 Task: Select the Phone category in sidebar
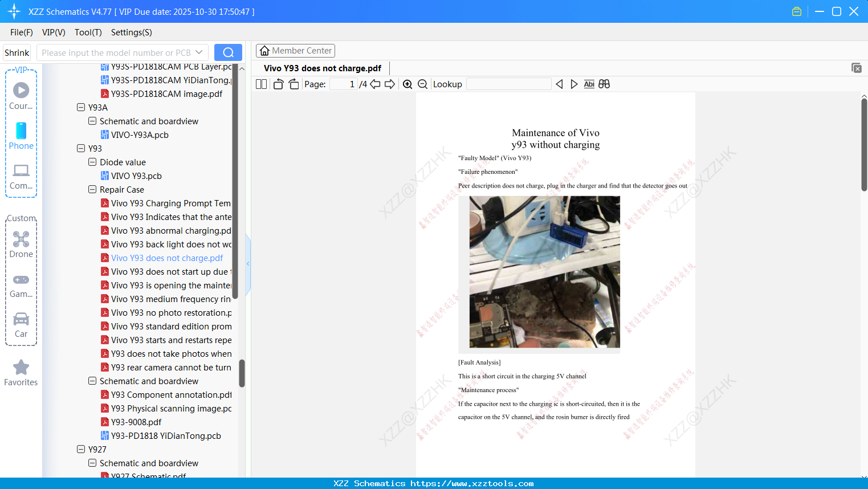coord(21,136)
